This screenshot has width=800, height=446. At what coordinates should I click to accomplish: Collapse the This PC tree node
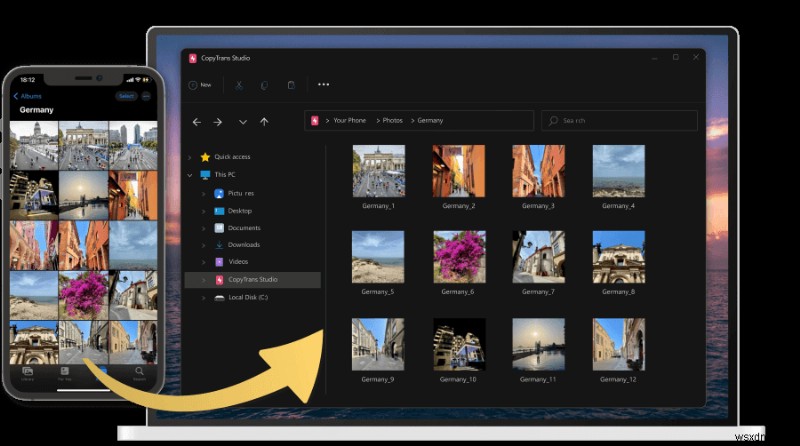coord(190,175)
